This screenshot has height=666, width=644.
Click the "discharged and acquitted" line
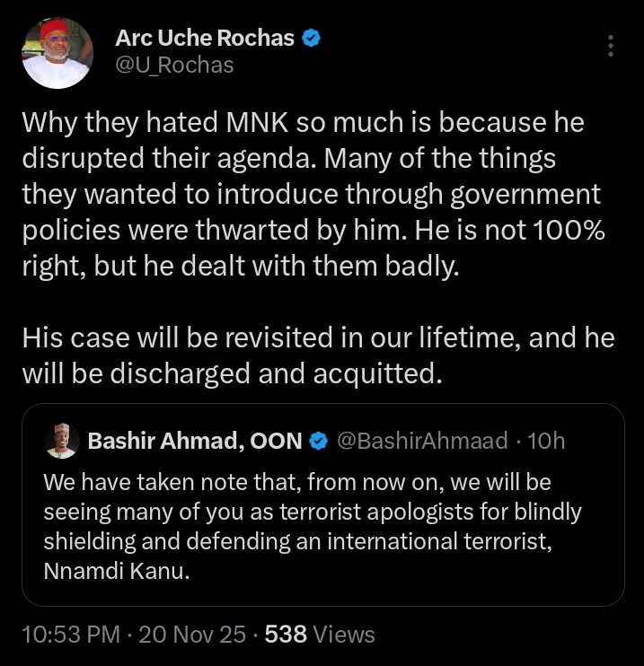232,371
